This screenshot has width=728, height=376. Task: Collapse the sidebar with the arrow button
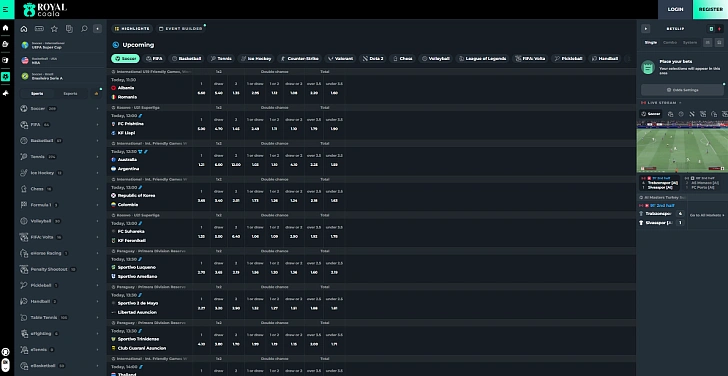tap(98, 29)
